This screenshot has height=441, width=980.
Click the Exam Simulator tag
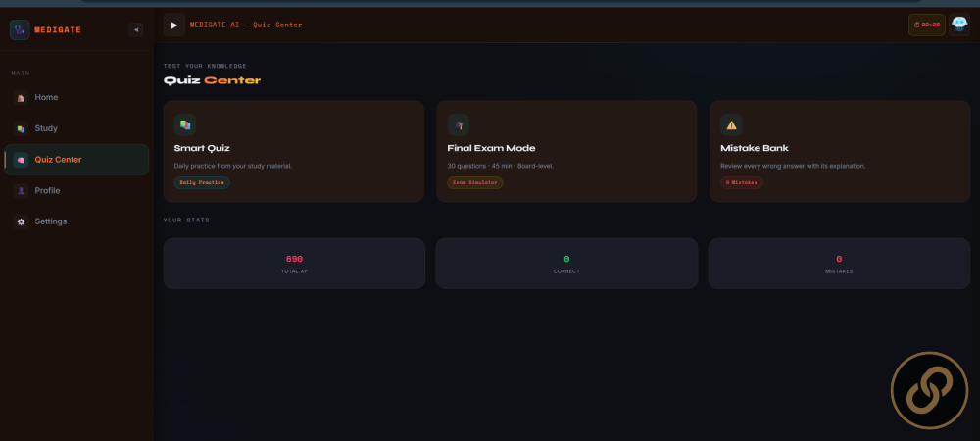click(x=475, y=183)
